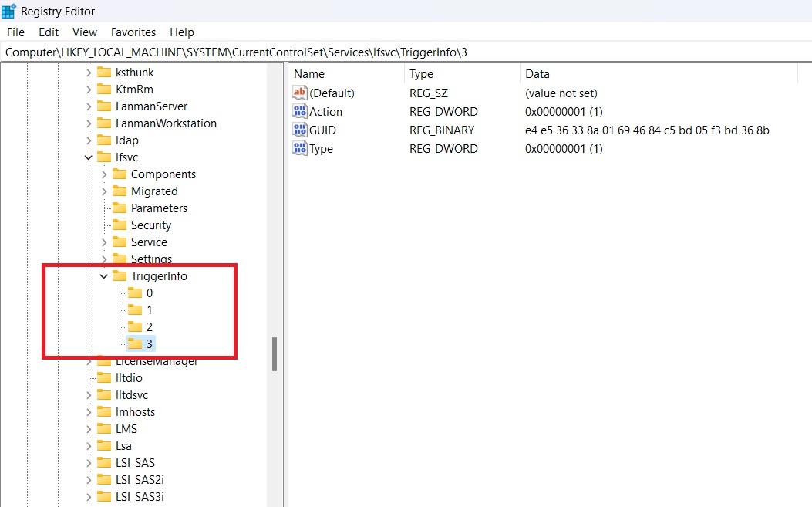Image resolution: width=812 pixels, height=507 pixels.
Task: Click the folder icon for key 0
Action: (x=133, y=292)
